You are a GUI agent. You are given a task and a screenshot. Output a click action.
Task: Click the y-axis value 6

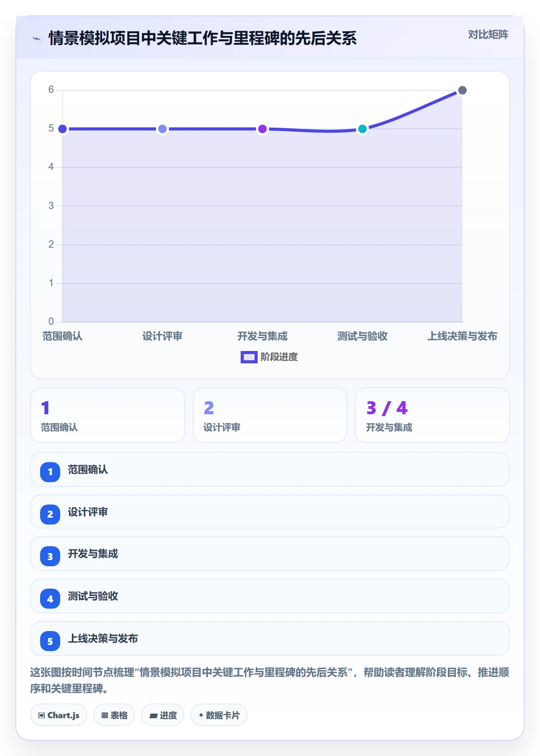pyautogui.click(x=51, y=90)
